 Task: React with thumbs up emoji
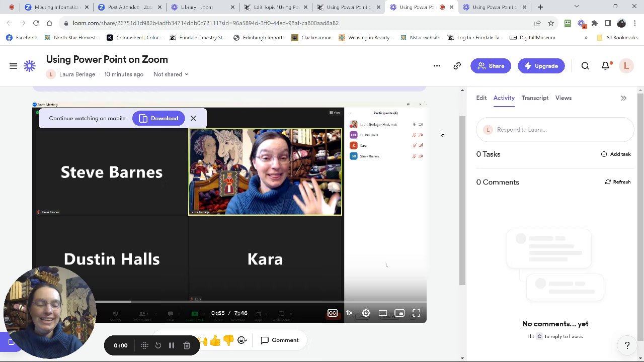(215, 340)
